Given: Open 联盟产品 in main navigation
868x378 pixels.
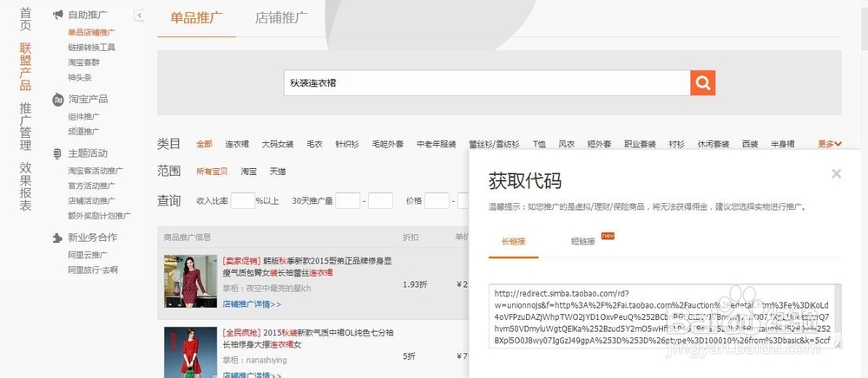Looking at the screenshot, I should pyautogui.click(x=25, y=67).
